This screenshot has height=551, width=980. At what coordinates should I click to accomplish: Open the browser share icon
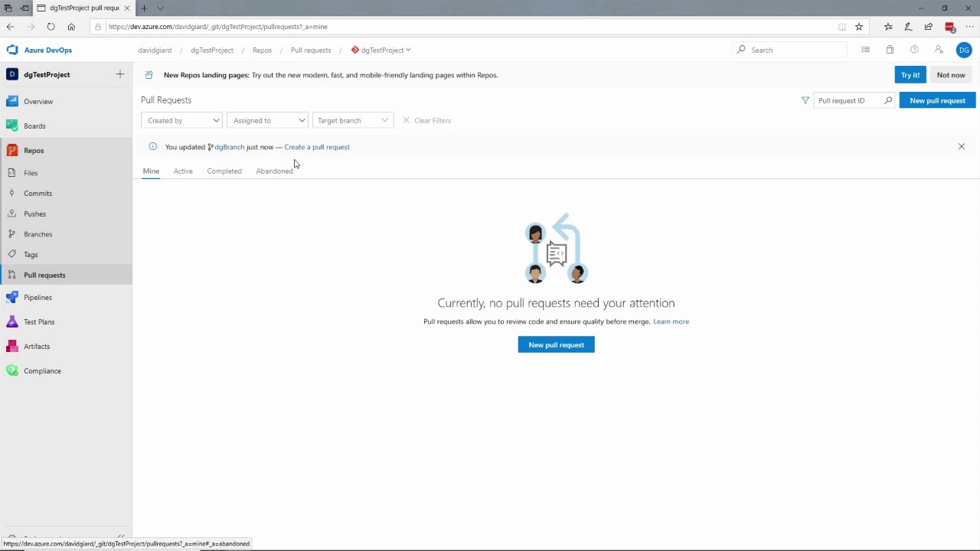coord(928,26)
